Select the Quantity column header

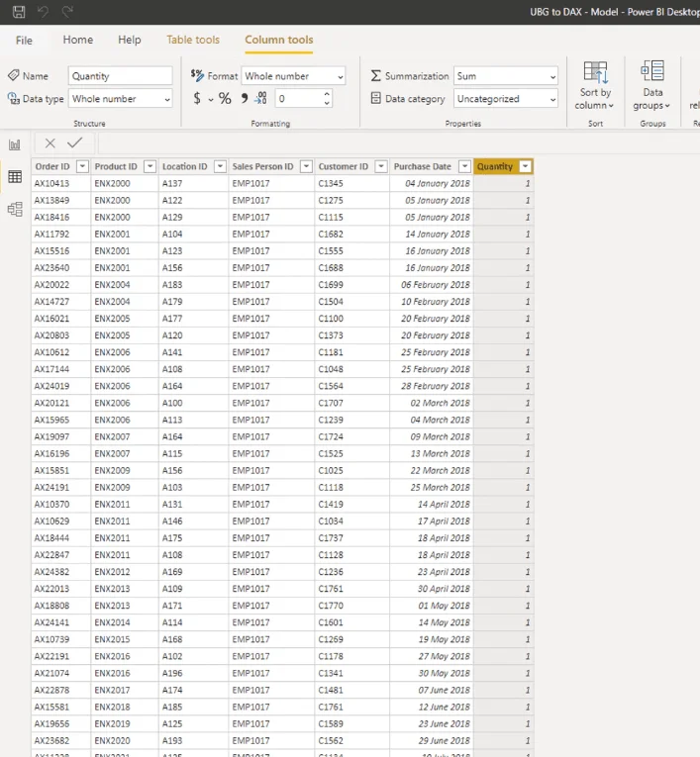[x=495, y=166]
